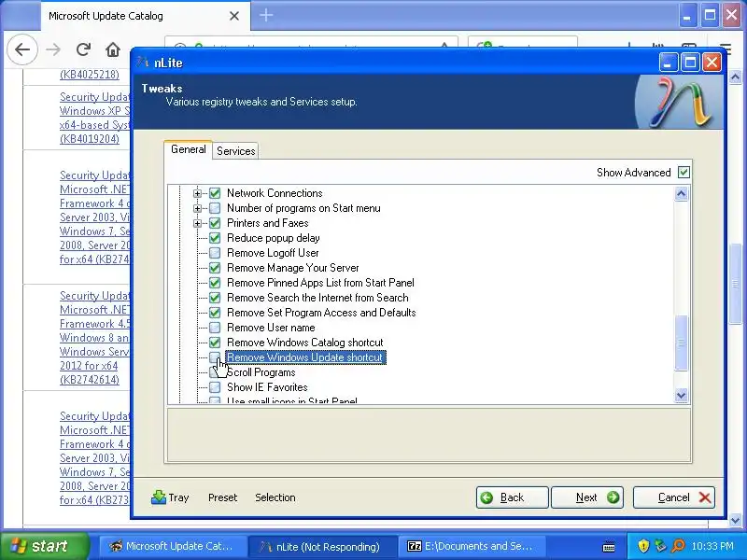Image resolution: width=747 pixels, height=560 pixels.
Task: Expand the Network Connections node
Action: [x=197, y=193]
